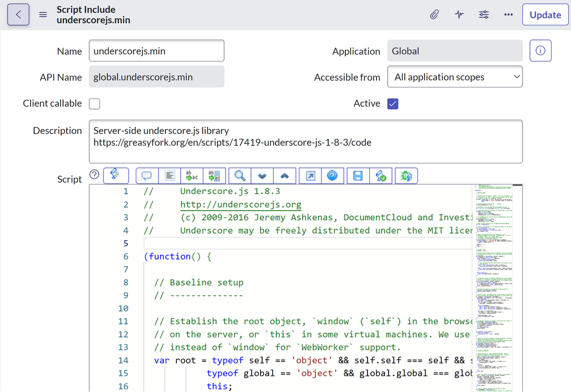The width and height of the screenshot is (571, 392).
Task: Open more options ellipsis menu
Action: 508,15
